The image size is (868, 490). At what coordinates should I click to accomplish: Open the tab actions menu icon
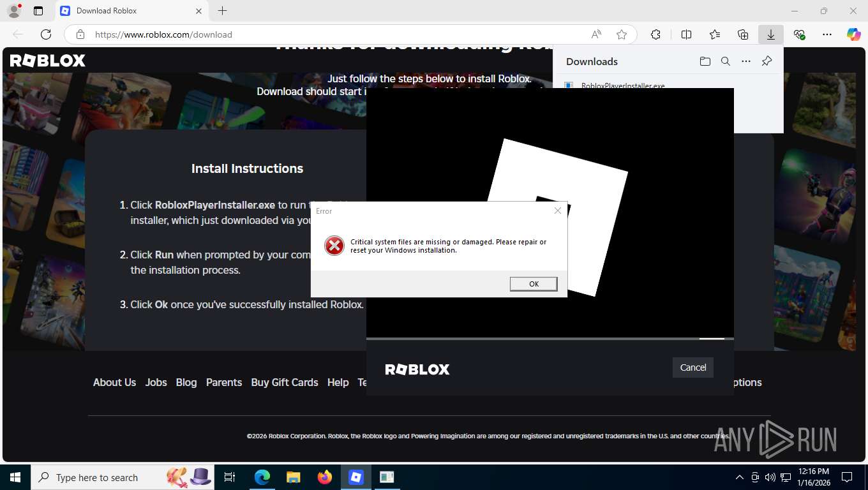(38, 11)
